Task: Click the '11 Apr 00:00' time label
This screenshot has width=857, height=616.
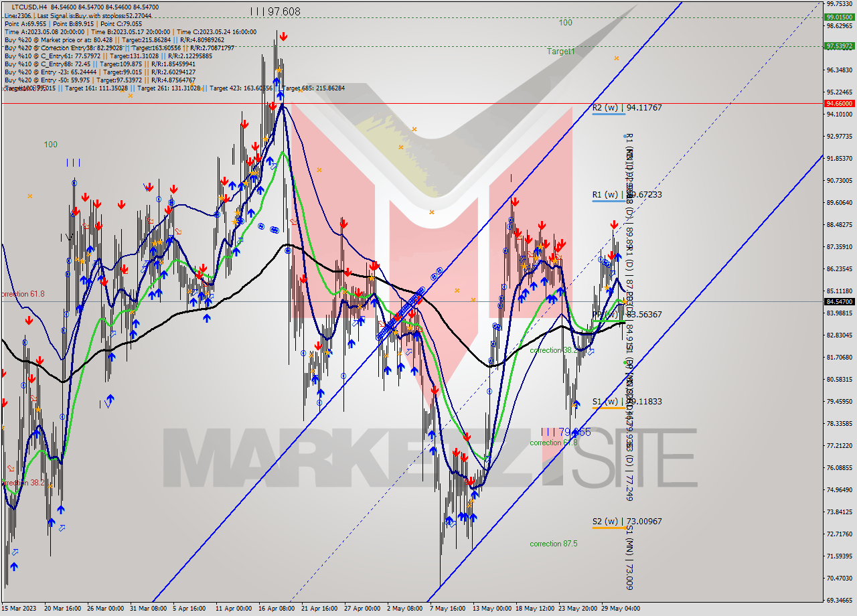Action: tap(235, 609)
